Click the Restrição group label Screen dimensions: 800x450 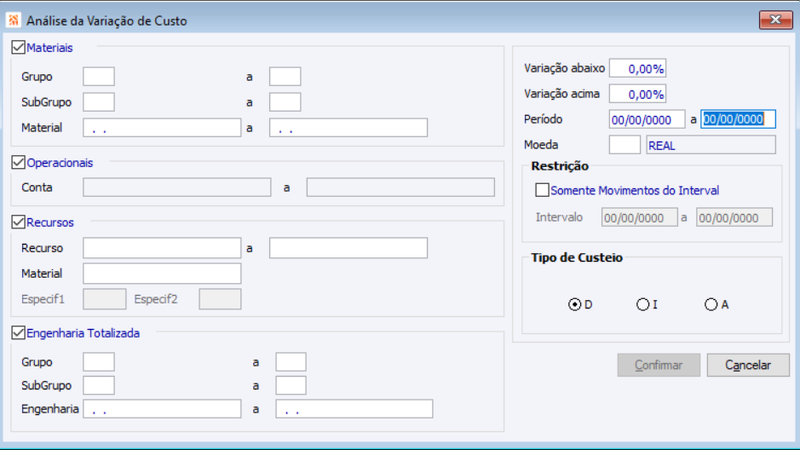[x=560, y=166]
